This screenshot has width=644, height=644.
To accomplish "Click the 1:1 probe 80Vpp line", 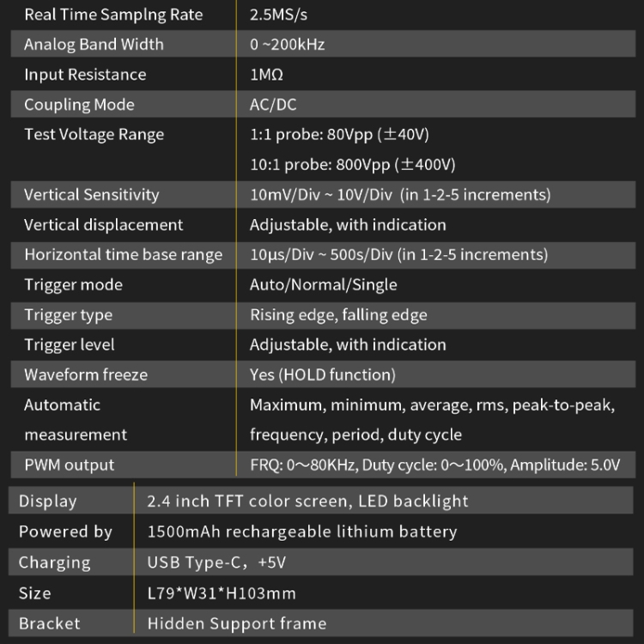I will coord(339,135).
